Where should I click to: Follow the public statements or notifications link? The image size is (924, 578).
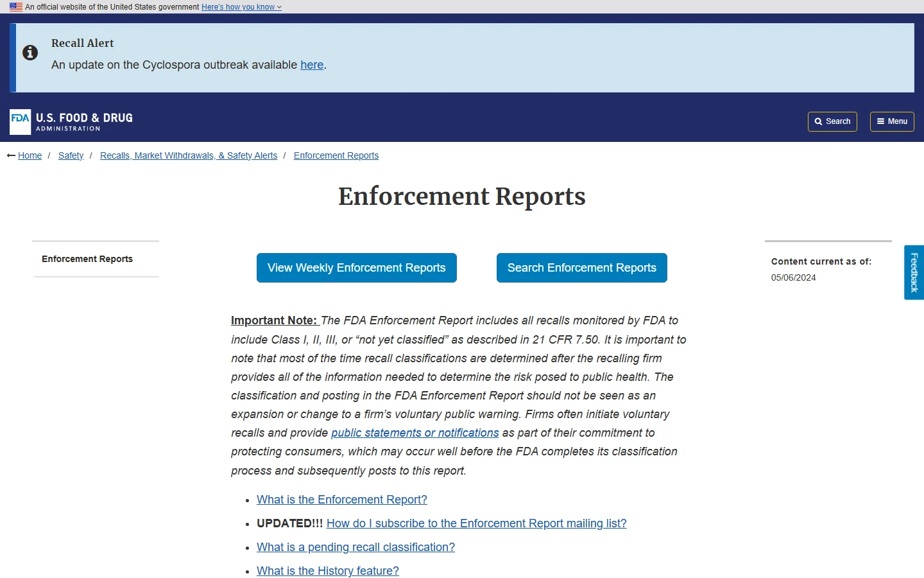[415, 433]
